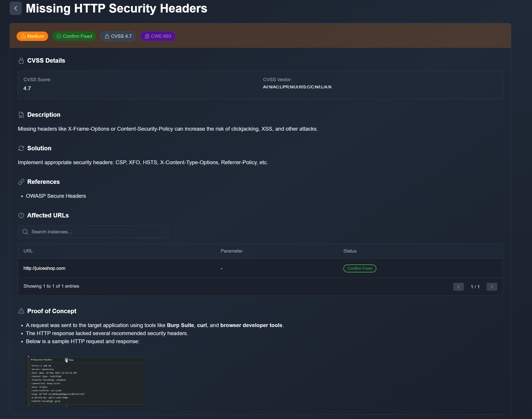Click the back arrow button
The height and width of the screenshot is (419, 532).
point(15,8)
